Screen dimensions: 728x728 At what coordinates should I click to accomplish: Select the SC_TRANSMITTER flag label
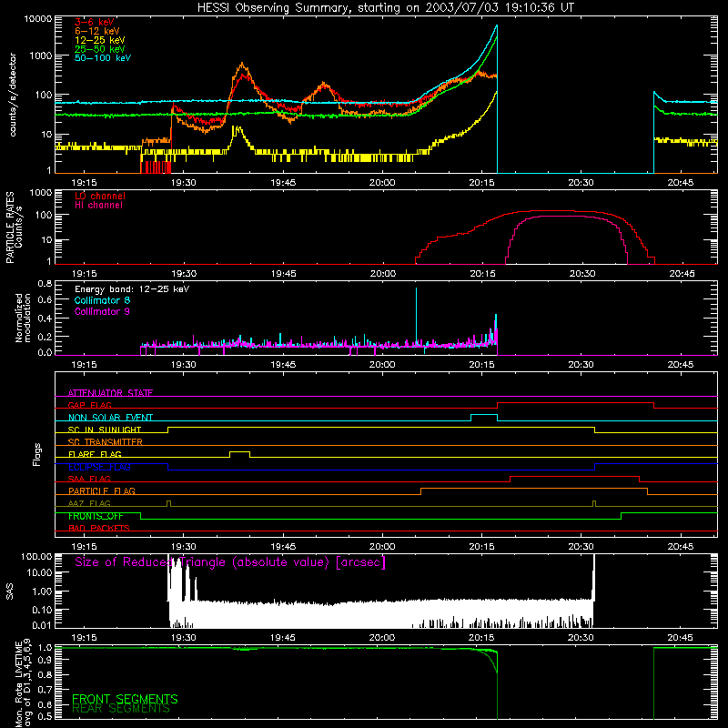(106, 441)
